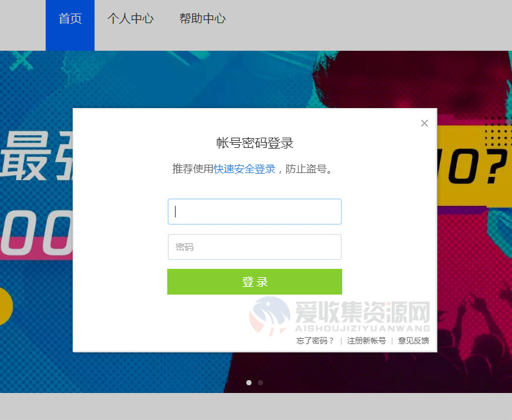
Task: Click into the 密码 password field
Action: tap(255, 247)
